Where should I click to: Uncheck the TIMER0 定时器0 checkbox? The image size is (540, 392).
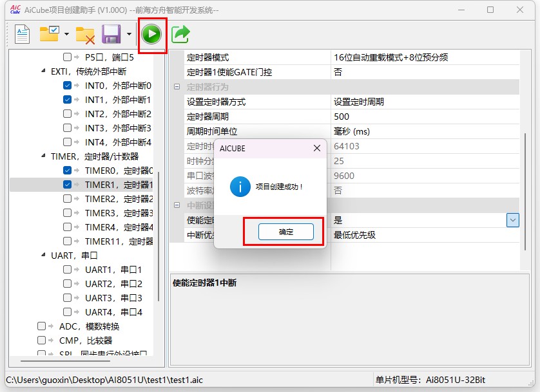(x=67, y=170)
